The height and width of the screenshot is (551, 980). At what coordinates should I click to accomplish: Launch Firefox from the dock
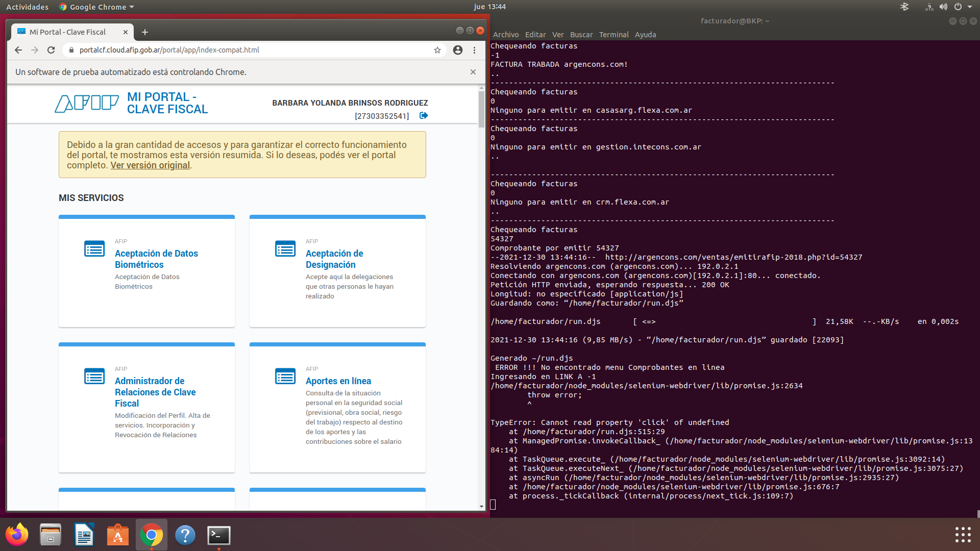pyautogui.click(x=17, y=535)
